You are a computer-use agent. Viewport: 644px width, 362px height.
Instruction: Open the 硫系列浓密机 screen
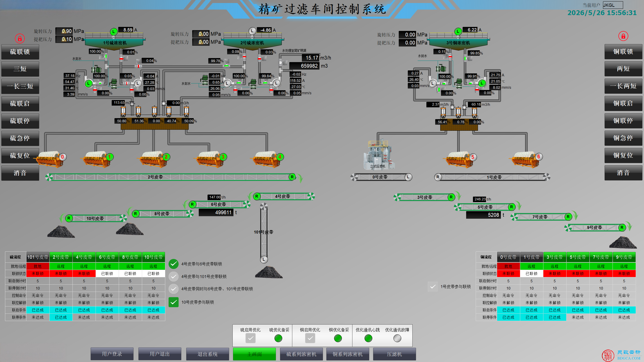click(x=301, y=354)
